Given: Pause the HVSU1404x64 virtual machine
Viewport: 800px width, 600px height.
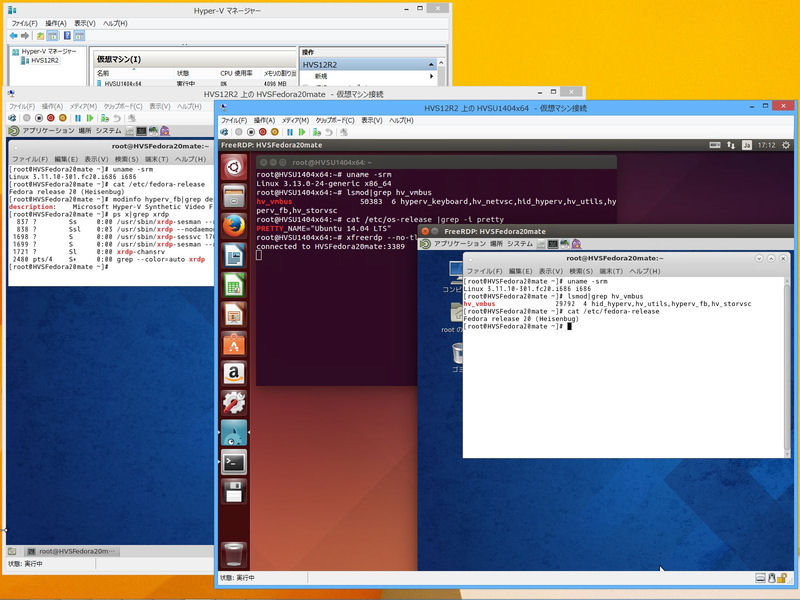Looking at the screenshot, I should tap(290, 132).
